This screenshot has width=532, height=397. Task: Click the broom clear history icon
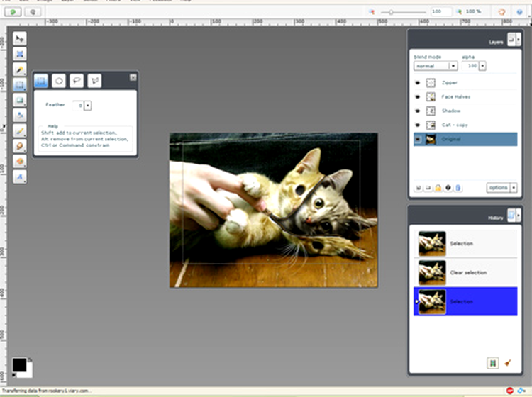coord(508,363)
